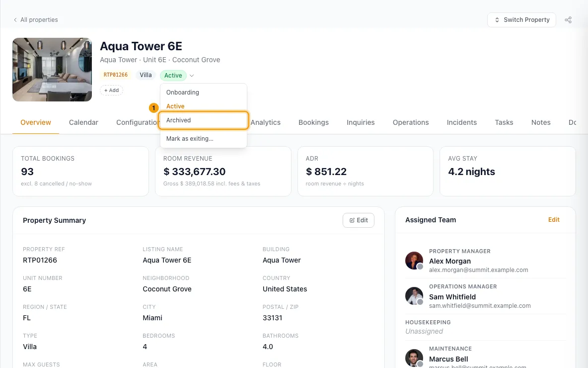Choose Archived from the status menu
This screenshot has width=588, height=368.
203,120
